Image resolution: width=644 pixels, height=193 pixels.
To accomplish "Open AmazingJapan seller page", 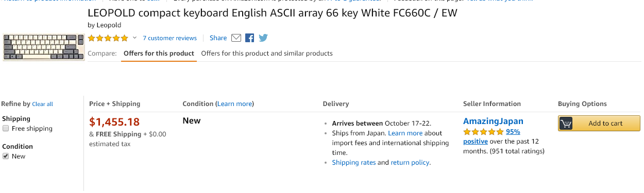I will (x=493, y=121).
